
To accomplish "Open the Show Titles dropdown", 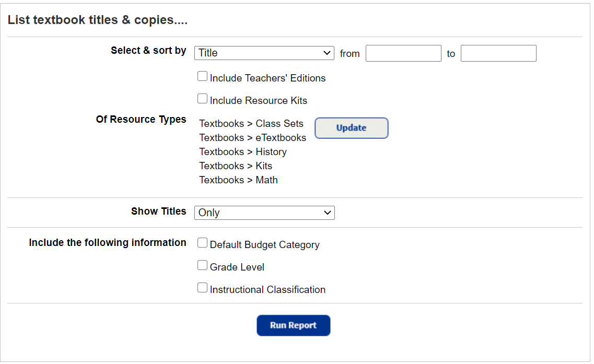I will (264, 213).
